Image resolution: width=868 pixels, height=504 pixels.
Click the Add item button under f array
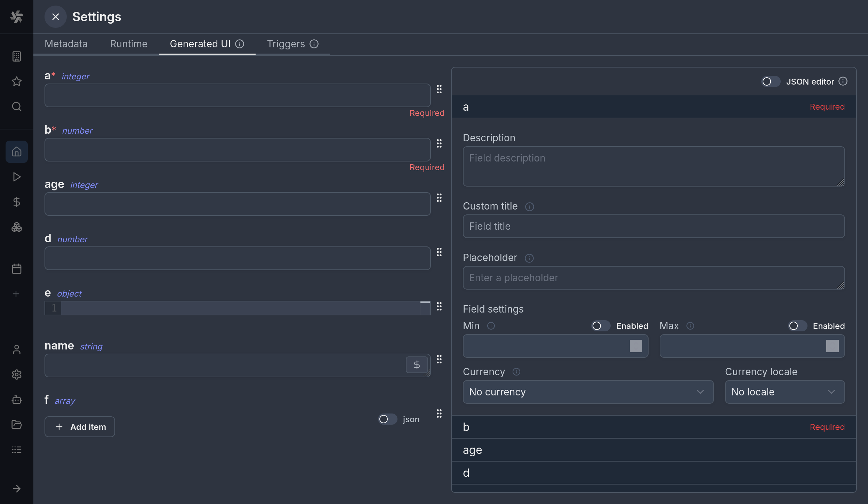pyautogui.click(x=79, y=427)
